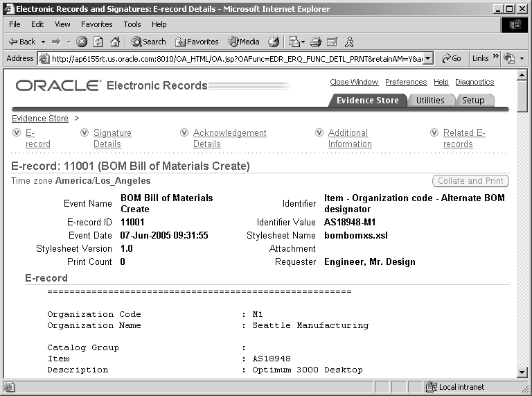This screenshot has width=532, height=396.
Task: Jump to Signature Details section
Action: [x=112, y=138]
